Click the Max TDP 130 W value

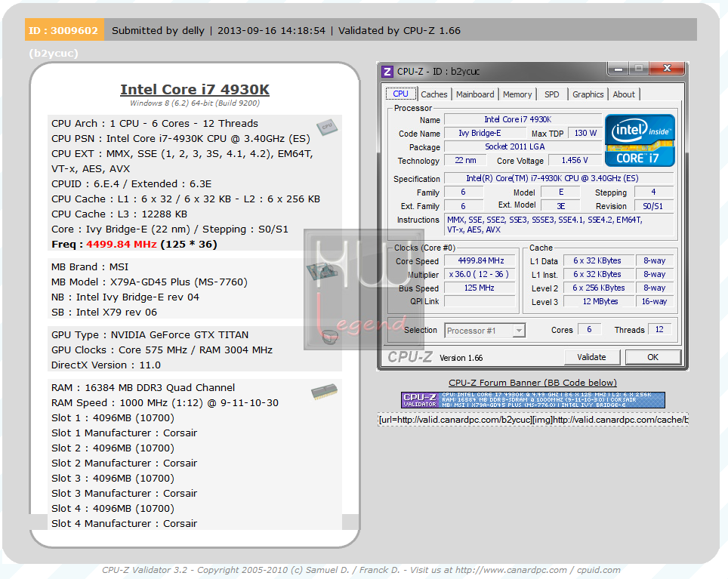pyautogui.click(x=585, y=133)
